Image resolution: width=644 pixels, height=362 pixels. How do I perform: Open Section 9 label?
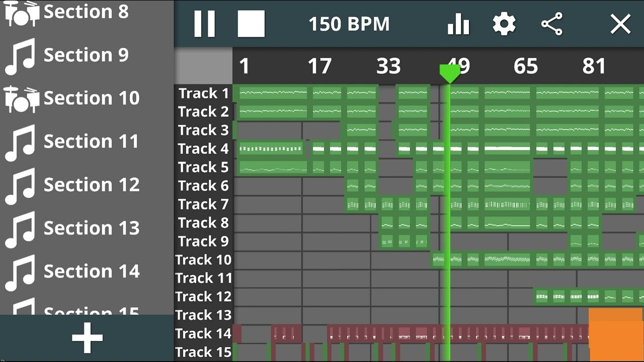click(x=86, y=55)
